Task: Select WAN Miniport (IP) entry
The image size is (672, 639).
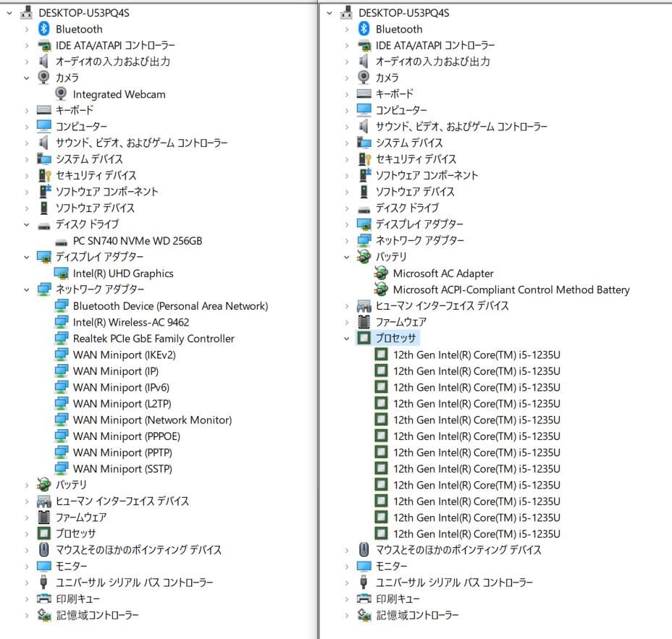Action: pos(116,371)
